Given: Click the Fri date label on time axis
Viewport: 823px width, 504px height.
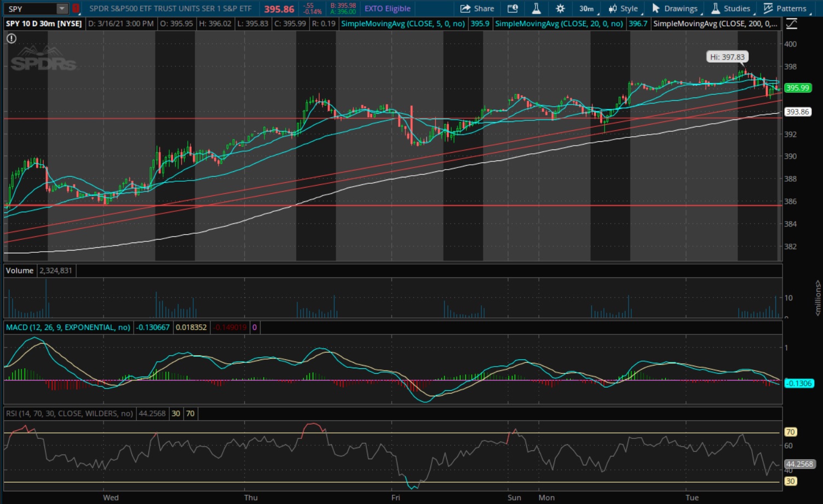Looking at the screenshot, I should (395, 497).
